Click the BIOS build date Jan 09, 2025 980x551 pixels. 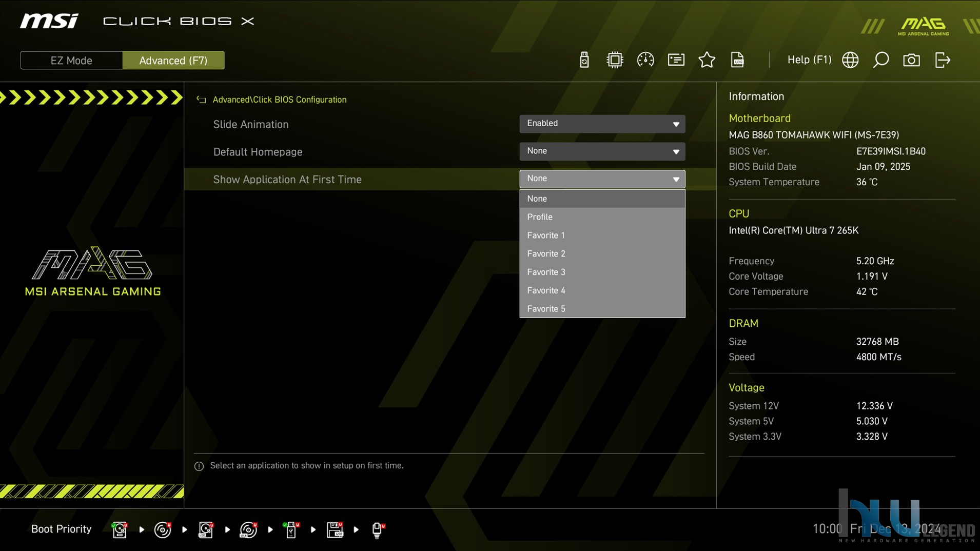[883, 167]
